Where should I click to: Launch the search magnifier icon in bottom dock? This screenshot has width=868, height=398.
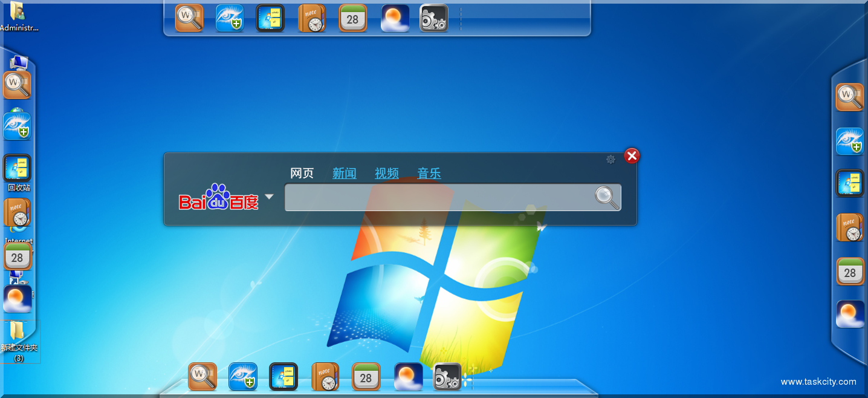tap(202, 377)
